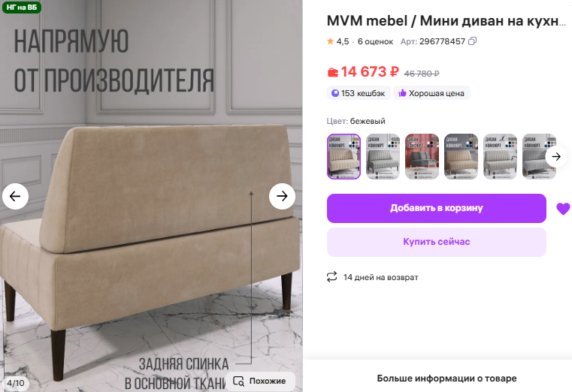Select the second gray sofa variant
This screenshot has width=572, height=392.
(x=383, y=156)
